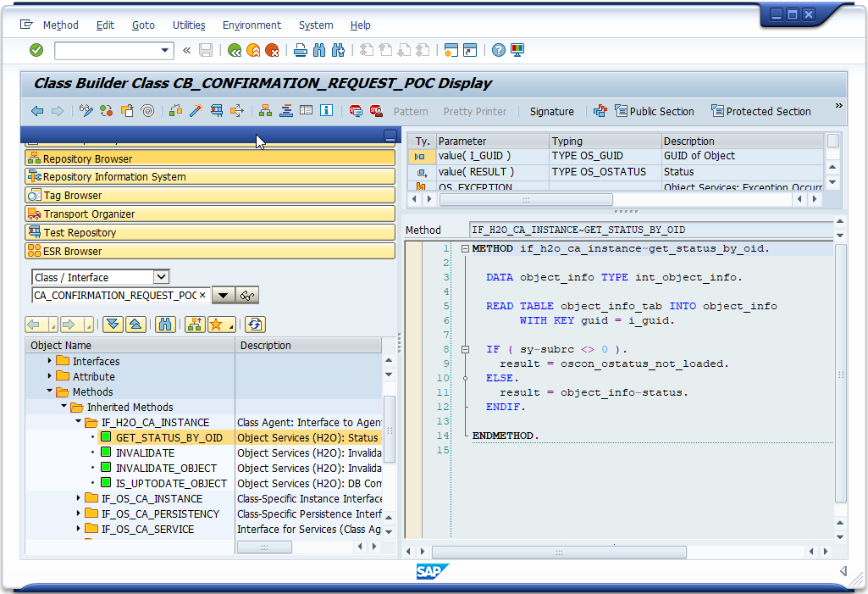Image resolution: width=868 pixels, height=594 pixels.
Task: Click the Refresh Object List icon
Action: 255,325
